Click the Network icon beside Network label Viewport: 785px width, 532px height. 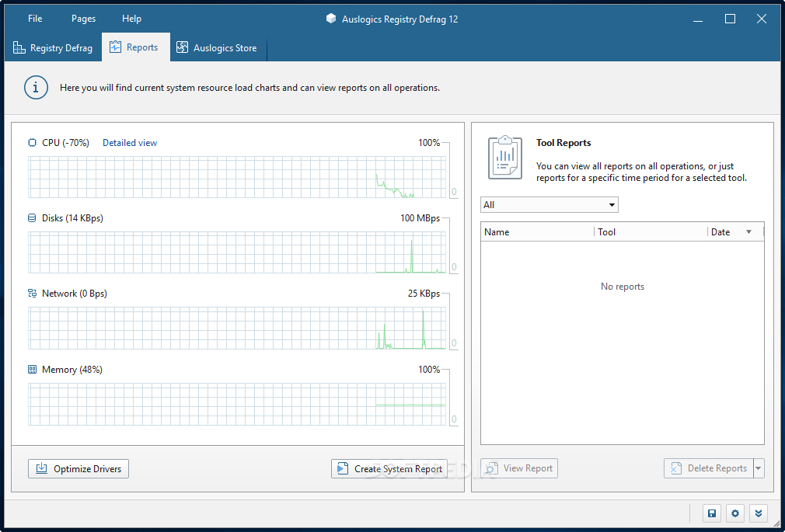pos(32,294)
